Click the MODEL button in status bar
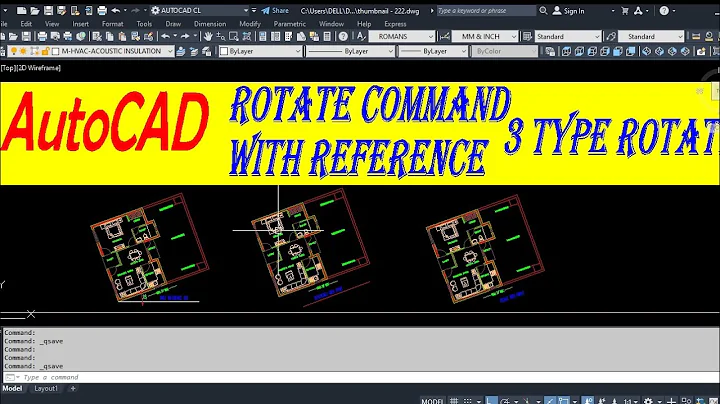 pyautogui.click(x=432, y=401)
